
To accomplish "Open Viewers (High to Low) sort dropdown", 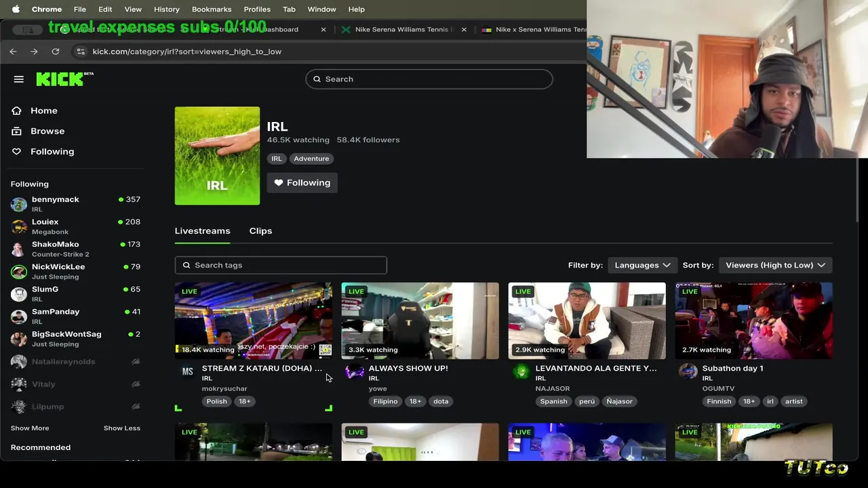I will point(775,265).
